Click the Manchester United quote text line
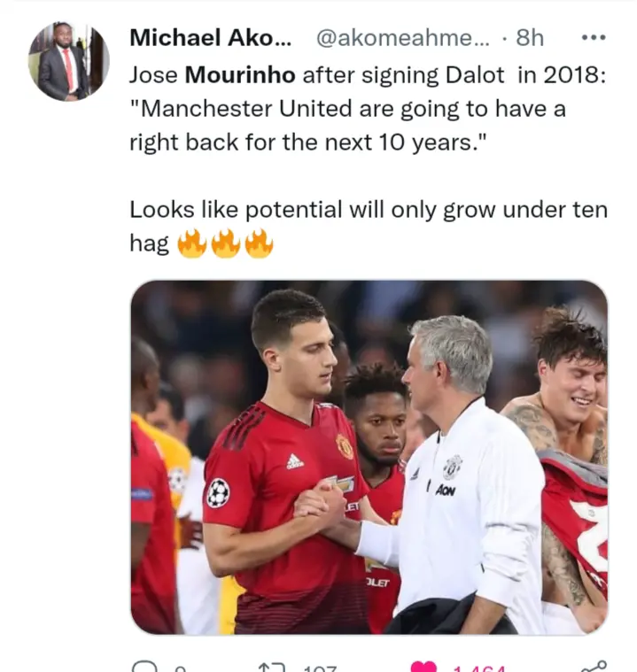The width and height of the screenshot is (637, 672). 348,108
